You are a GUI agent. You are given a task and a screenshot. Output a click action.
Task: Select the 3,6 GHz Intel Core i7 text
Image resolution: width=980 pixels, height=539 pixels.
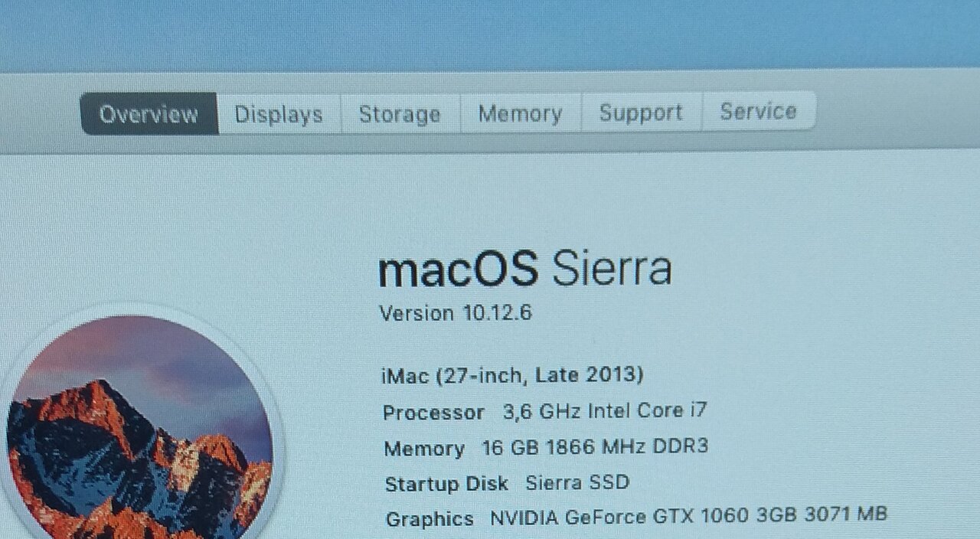pos(605,410)
